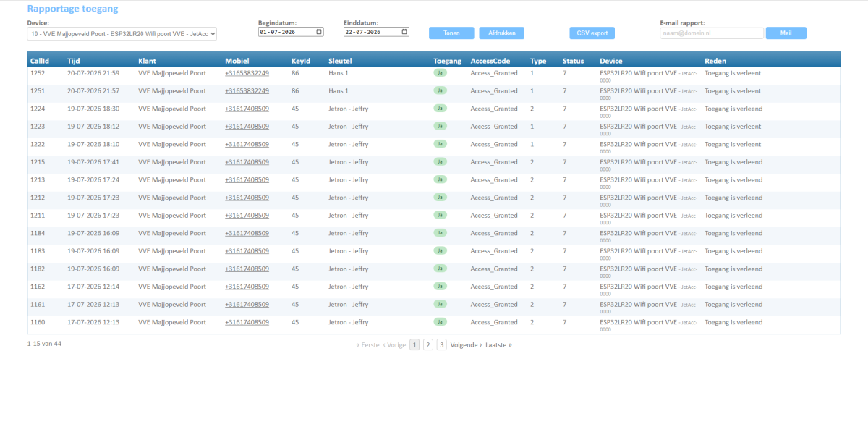This screenshot has width=868, height=427.
Task: Click the Reden column header
Action: pyautogui.click(x=715, y=61)
